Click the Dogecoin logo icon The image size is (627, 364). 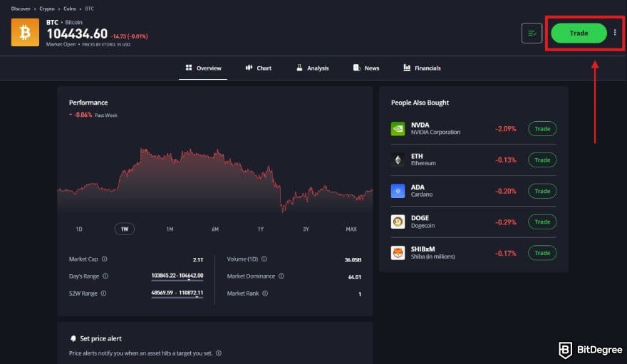pyautogui.click(x=398, y=222)
